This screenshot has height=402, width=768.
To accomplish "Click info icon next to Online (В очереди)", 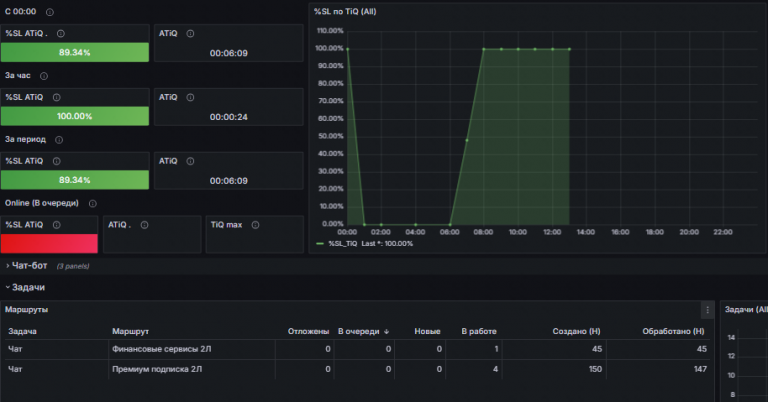I will (x=93, y=204).
